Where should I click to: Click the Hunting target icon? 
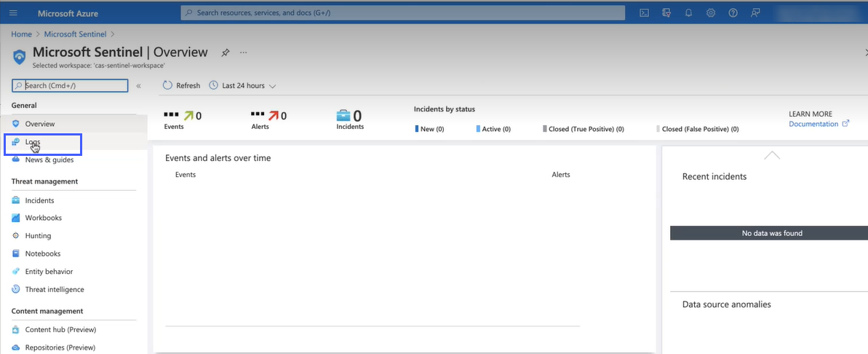[x=15, y=235]
